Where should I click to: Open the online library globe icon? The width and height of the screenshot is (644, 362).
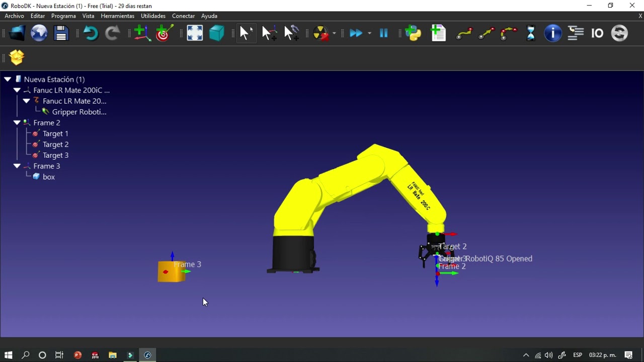pos(39,34)
